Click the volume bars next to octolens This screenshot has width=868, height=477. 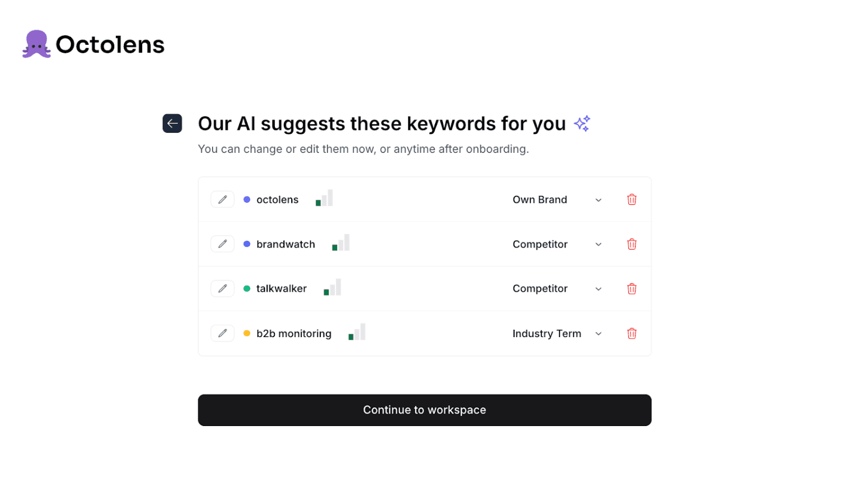[x=324, y=199]
